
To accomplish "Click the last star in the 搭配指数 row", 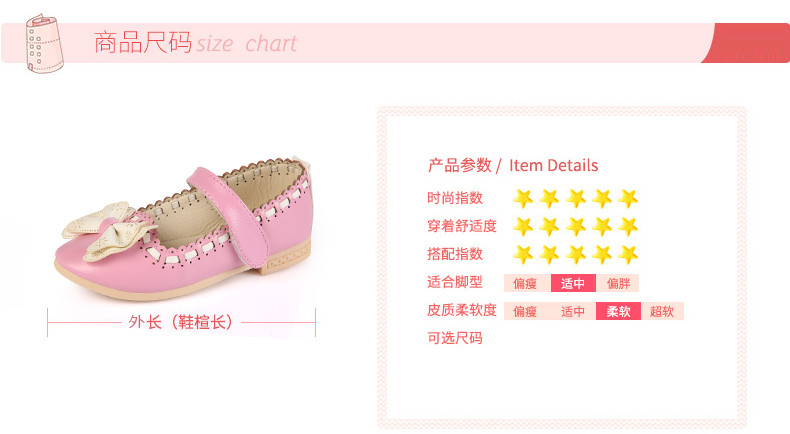I will (628, 255).
